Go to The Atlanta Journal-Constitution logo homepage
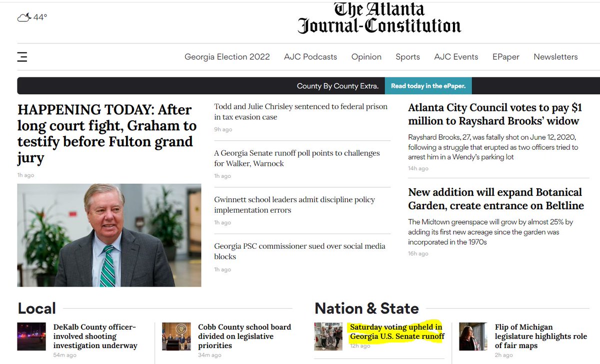600x364 pixels. point(379,18)
